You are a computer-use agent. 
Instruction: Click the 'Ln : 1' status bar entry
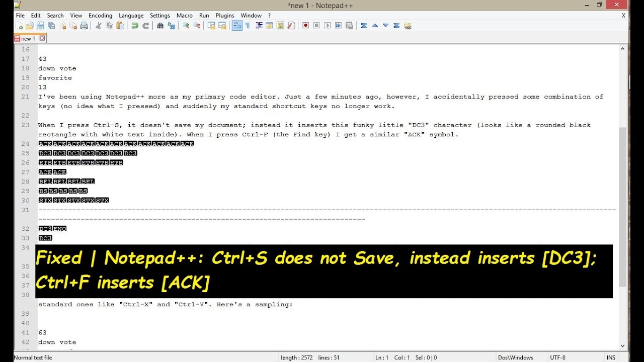tap(381, 357)
